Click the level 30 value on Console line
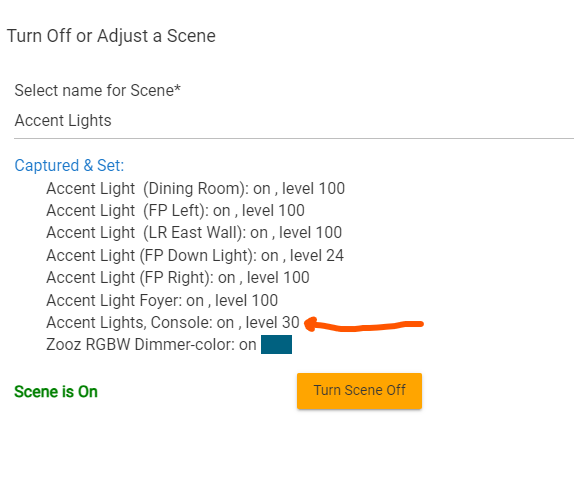Image resolution: width=574 pixels, height=478 pixels. (273, 322)
